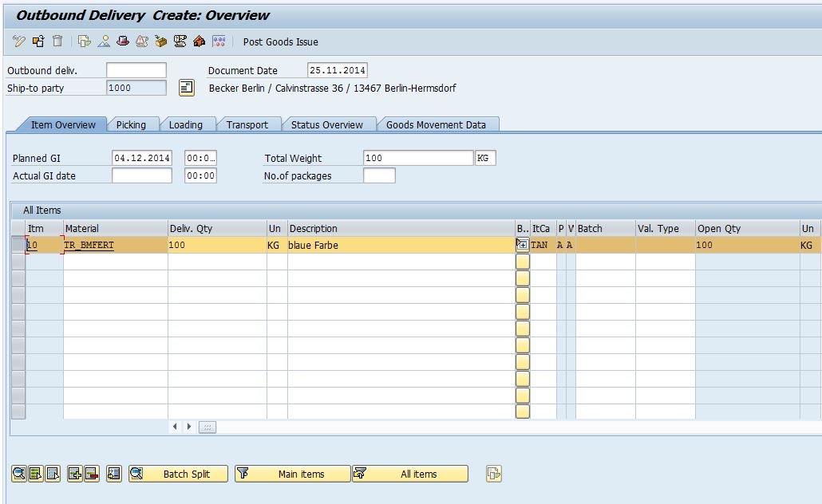
Task: Click the Total Weight field
Action: (418, 158)
